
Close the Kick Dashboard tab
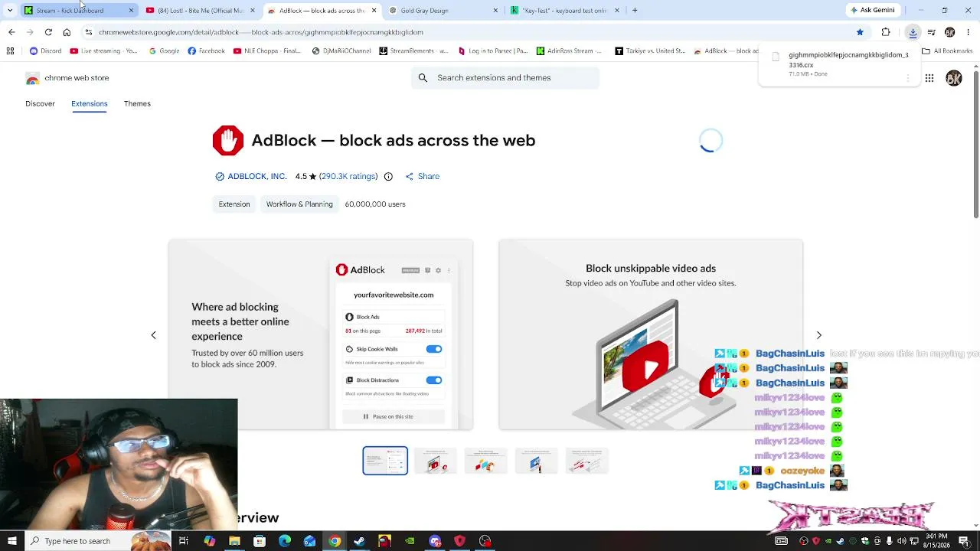131,11
